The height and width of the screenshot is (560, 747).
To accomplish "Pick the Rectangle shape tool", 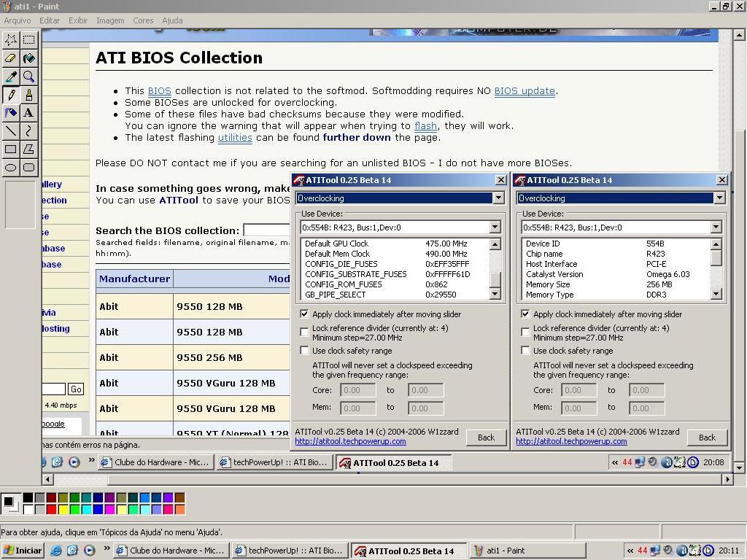I will (x=10, y=149).
